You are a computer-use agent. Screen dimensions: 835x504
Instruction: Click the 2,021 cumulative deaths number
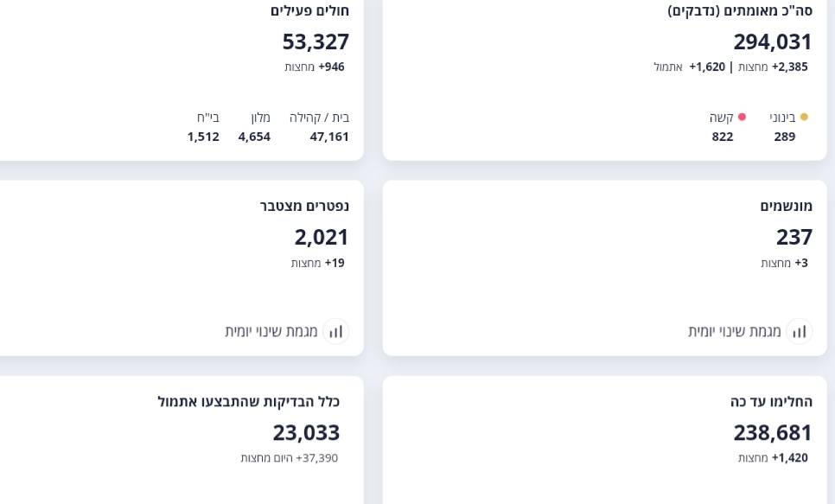pos(321,236)
